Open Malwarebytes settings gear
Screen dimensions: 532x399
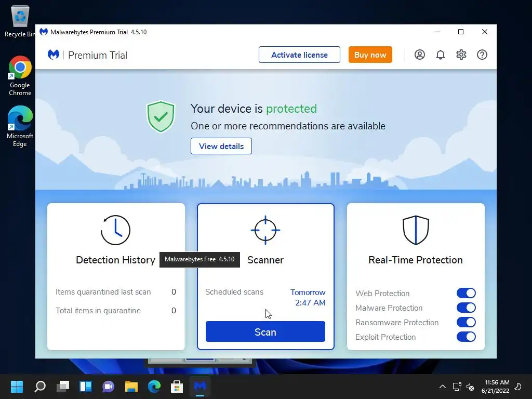[461, 55]
